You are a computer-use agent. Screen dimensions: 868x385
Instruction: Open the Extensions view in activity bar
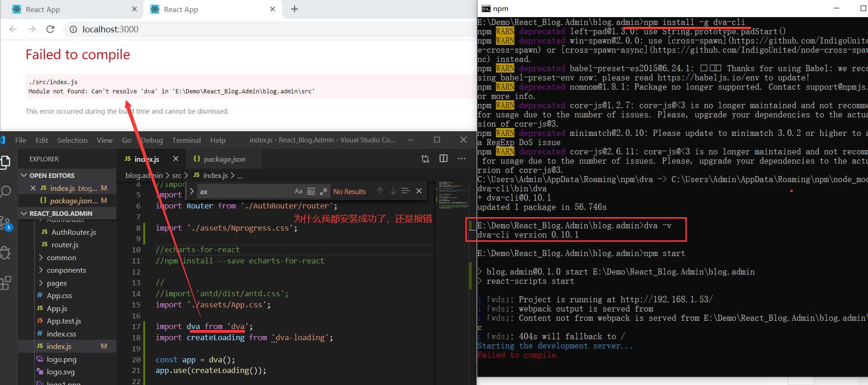pos(5,282)
